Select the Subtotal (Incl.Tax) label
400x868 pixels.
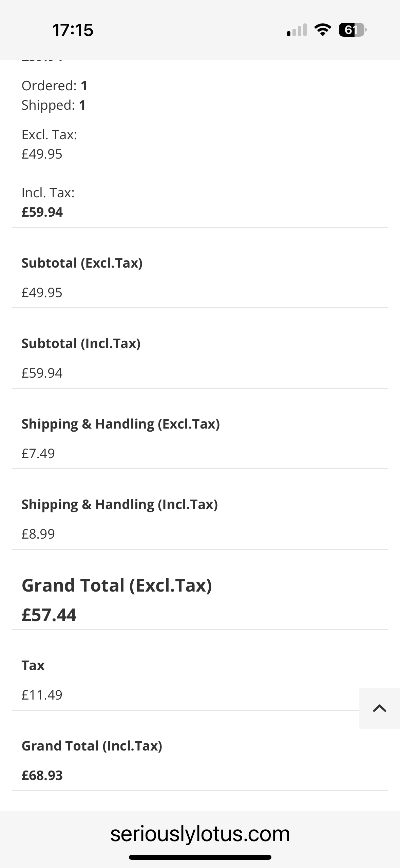(x=81, y=343)
